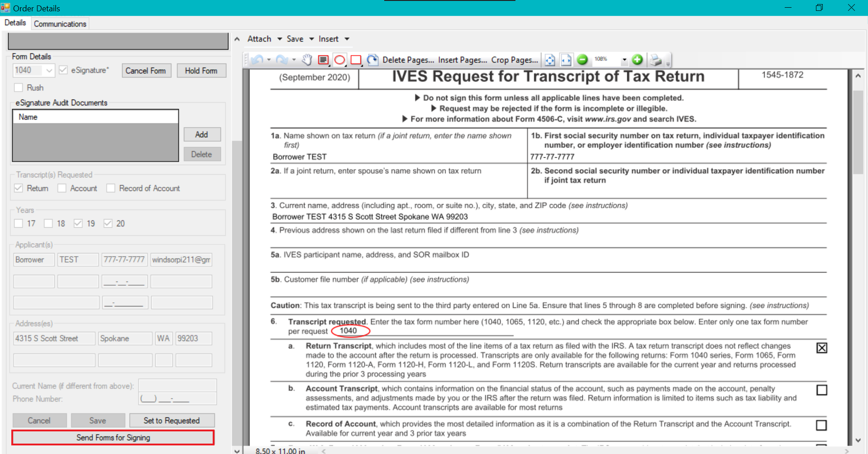Click the redo arrow icon
Viewport: 868px width, 454px height.
281,60
